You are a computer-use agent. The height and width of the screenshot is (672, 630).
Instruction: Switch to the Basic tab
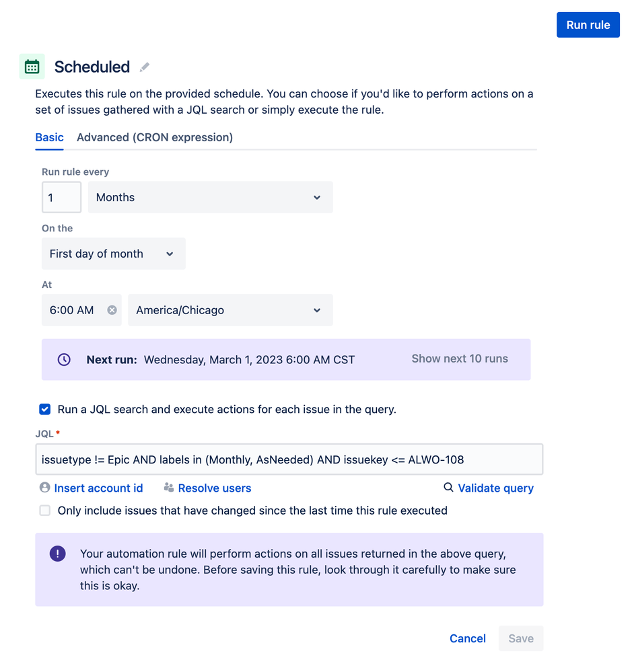(49, 137)
